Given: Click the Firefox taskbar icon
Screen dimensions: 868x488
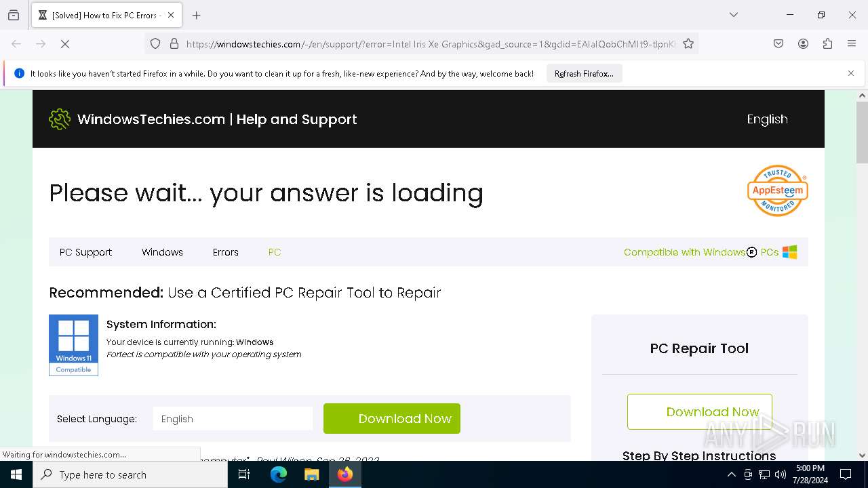Looking at the screenshot, I should point(345,474).
